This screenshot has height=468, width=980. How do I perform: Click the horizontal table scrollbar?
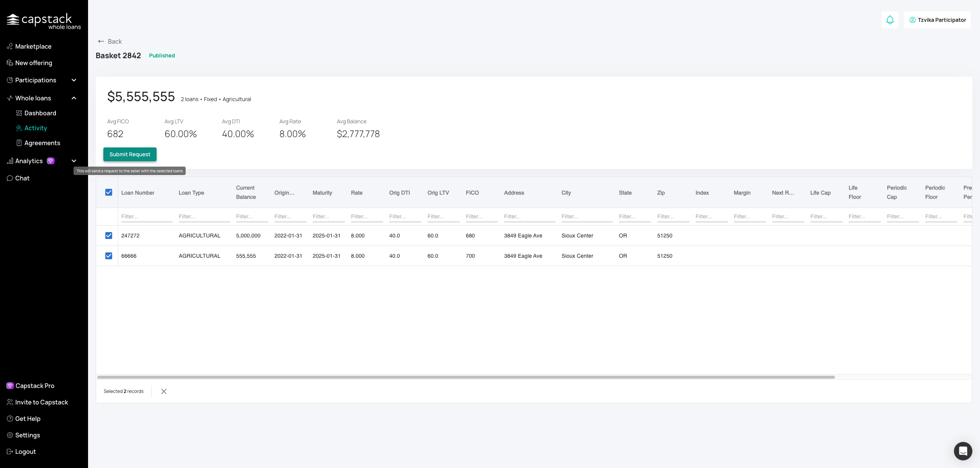(x=465, y=377)
